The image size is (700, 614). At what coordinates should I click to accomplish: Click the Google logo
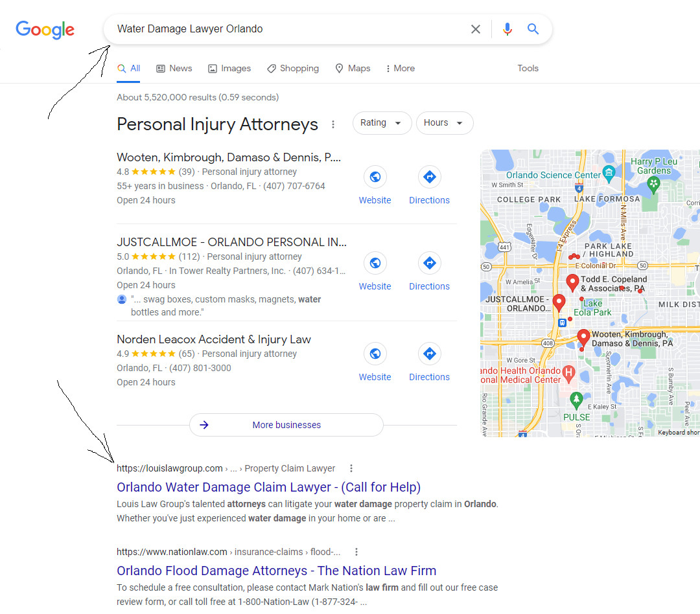pos(45,30)
